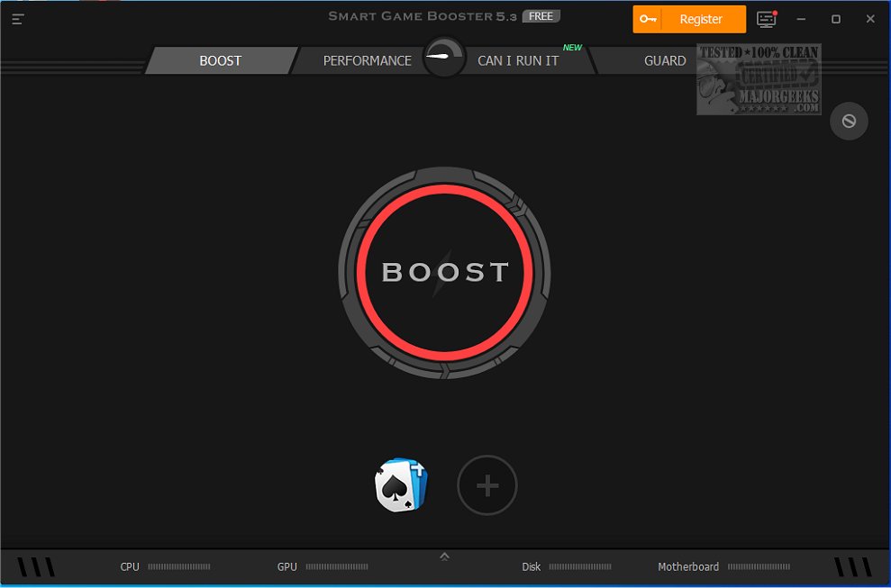
Task: Open the CAN I RUN IT tab
Action: [x=519, y=59]
